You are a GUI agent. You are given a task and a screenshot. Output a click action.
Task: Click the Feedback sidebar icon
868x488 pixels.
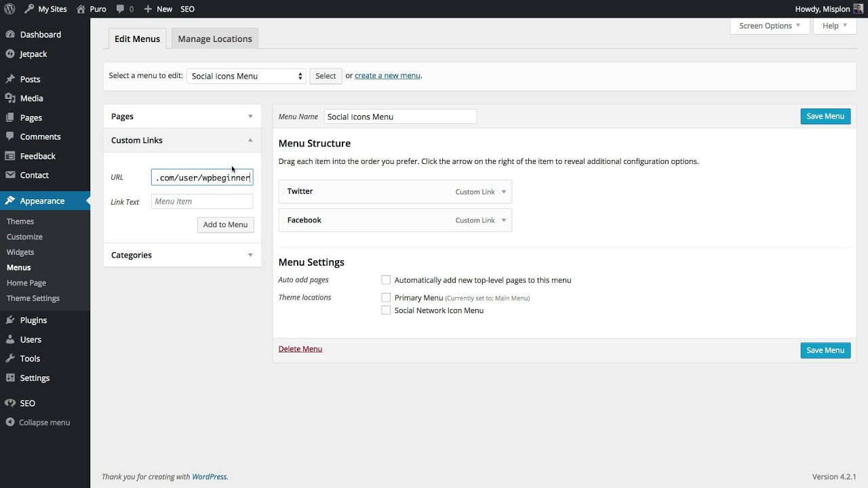click(x=10, y=156)
